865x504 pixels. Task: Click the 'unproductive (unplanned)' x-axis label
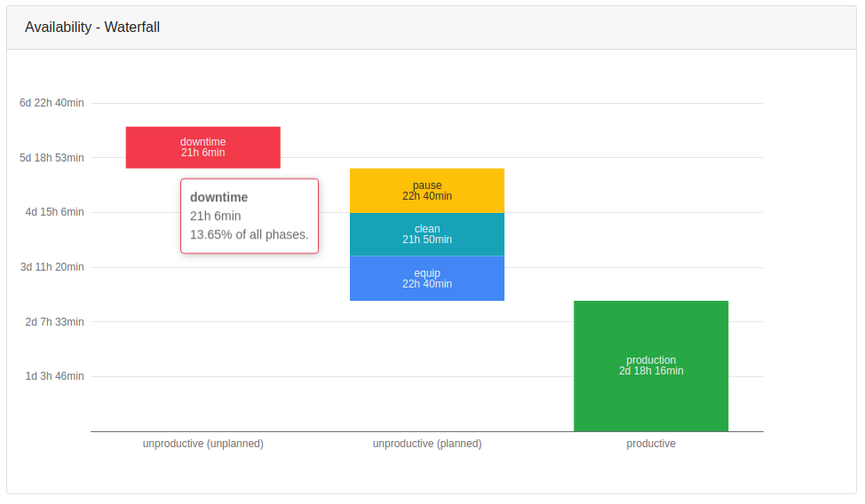pyautogui.click(x=202, y=444)
